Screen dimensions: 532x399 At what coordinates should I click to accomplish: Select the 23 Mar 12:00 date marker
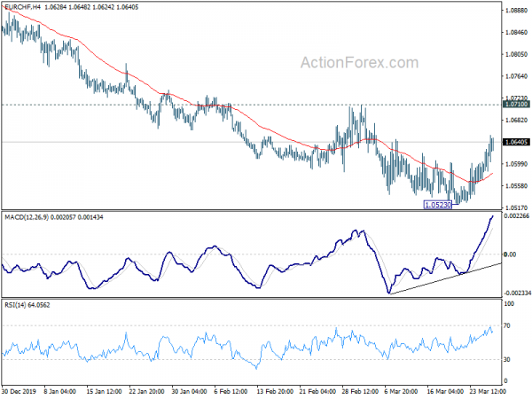pyautogui.click(x=488, y=391)
